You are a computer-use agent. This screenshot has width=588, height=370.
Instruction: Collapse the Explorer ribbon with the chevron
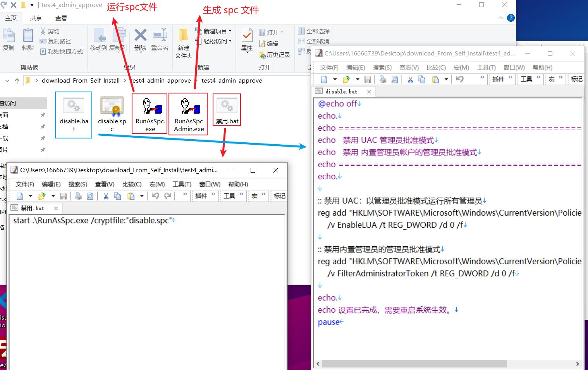click(x=501, y=18)
